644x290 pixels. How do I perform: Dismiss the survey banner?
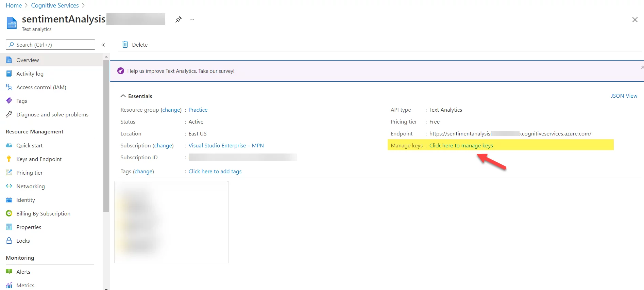tap(642, 67)
